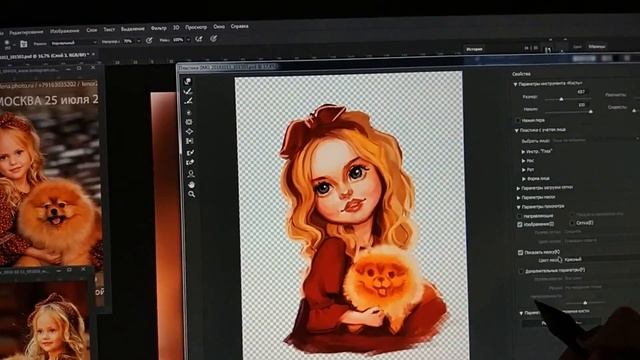Select the Push Left tool
The width and height of the screenshot is (640, 360).
tap(189, 141)
